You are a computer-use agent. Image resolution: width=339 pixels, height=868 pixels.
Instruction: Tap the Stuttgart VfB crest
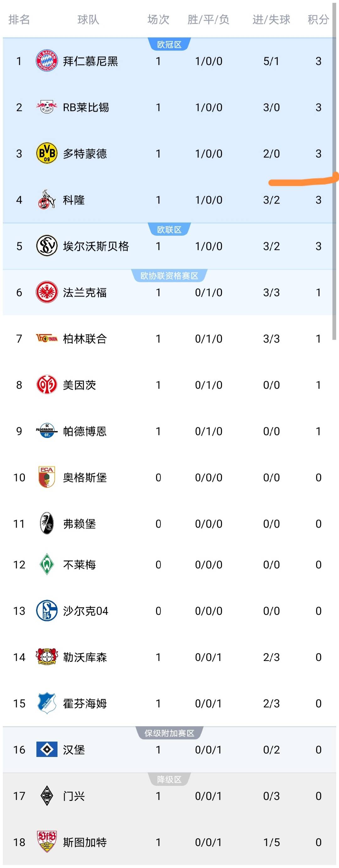pos(46,842)
